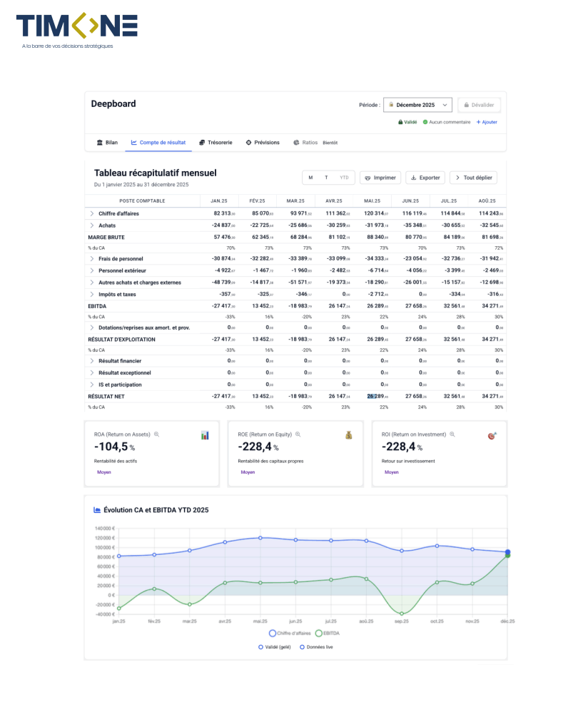Click the chart icon beside Évolution CA title
This screenshot has width=588, height=707.
[x=97, y=510]
